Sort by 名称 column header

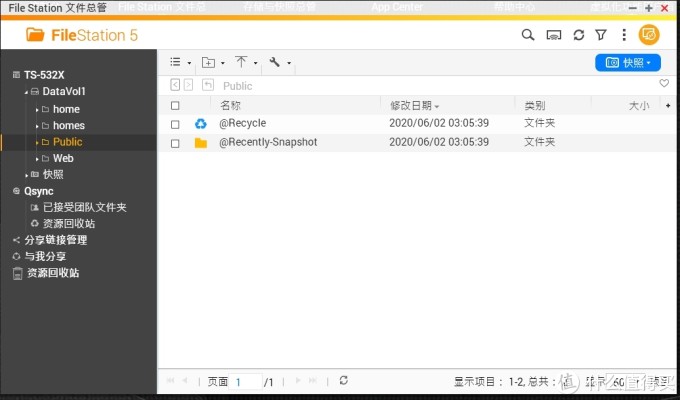230,105
